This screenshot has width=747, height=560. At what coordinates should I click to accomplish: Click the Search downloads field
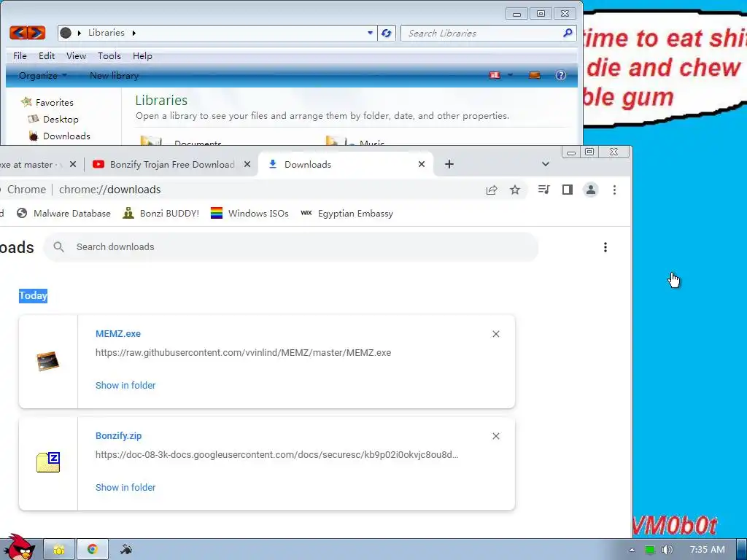click(x=291, y=246)
